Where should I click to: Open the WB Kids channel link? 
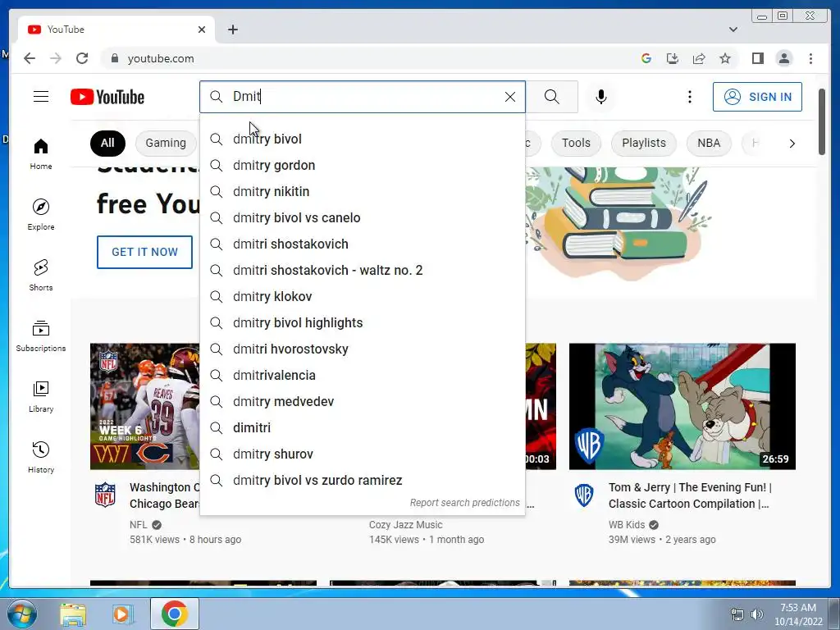click(627, 524)
